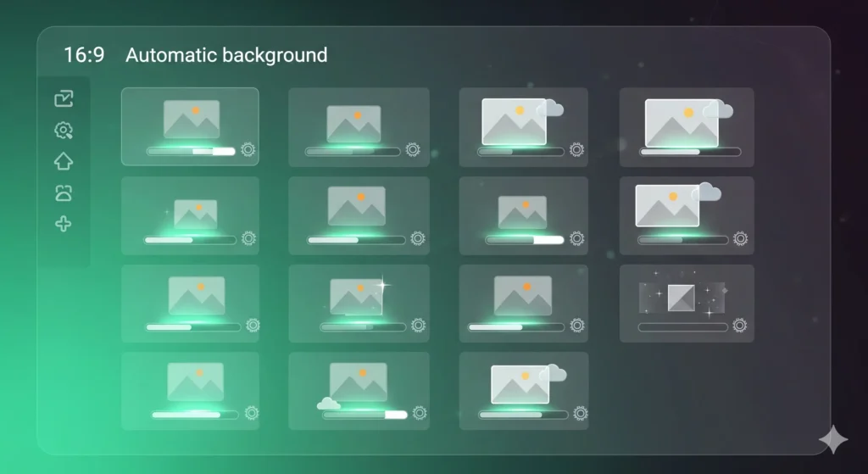Click the empty progress bar under the sparkling square
Viewport: 868px width, 474px height.
pos(682,326)
